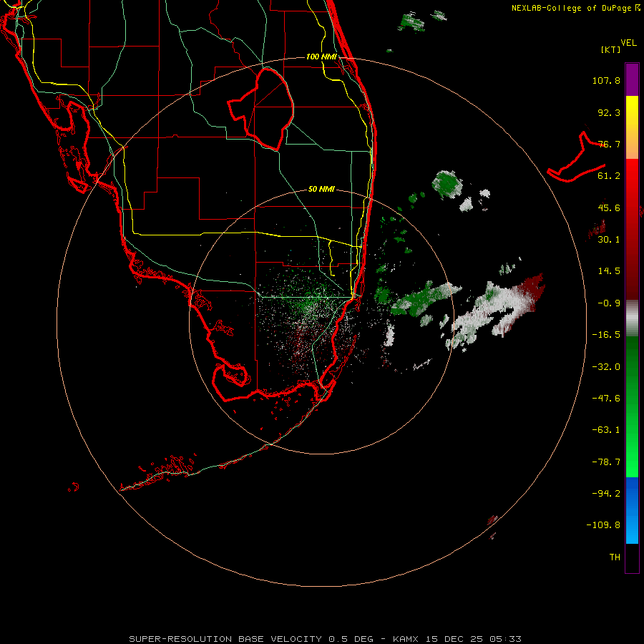
Task: Select the 76.7 legend value
Action: tap(609, 144)
